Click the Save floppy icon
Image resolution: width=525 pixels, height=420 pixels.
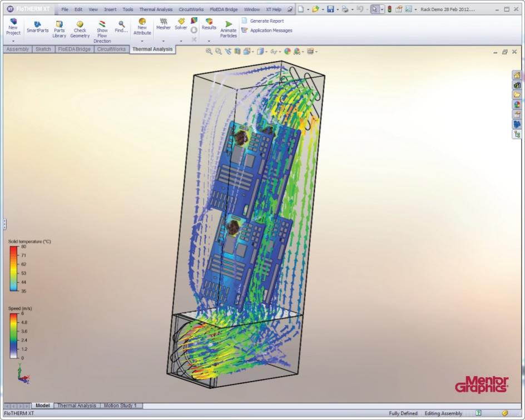click(330, 9)
